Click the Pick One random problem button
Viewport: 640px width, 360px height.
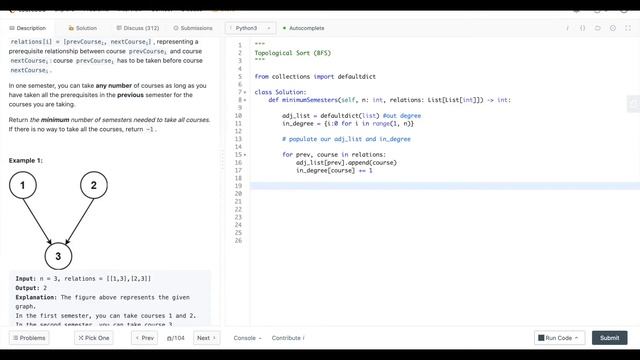[x=93, y=338]
